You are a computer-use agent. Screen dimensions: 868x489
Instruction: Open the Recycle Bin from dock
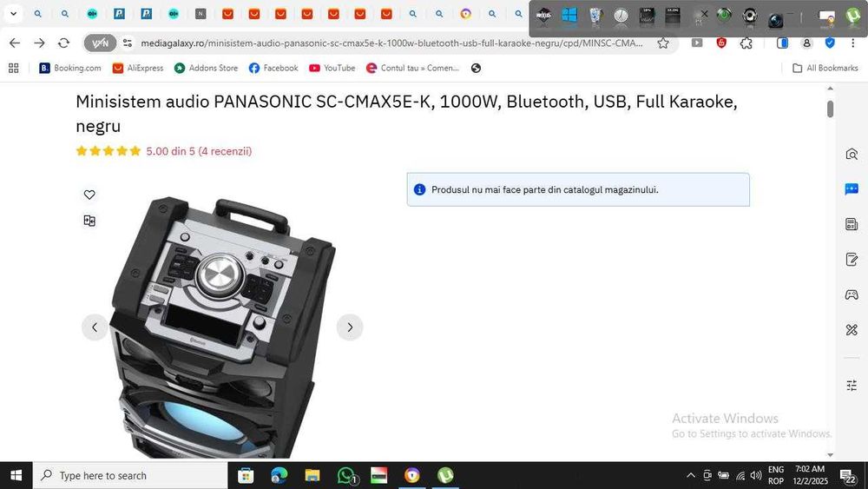595,16
